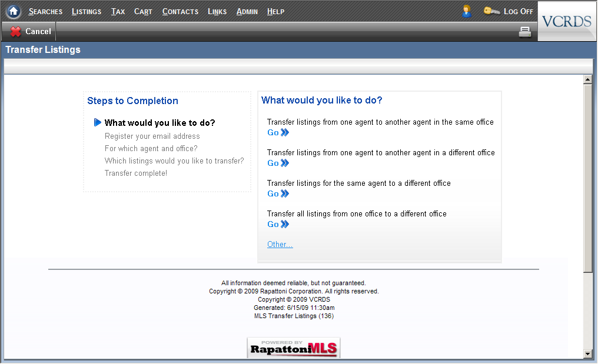Open the Links menu

[217, 12]
